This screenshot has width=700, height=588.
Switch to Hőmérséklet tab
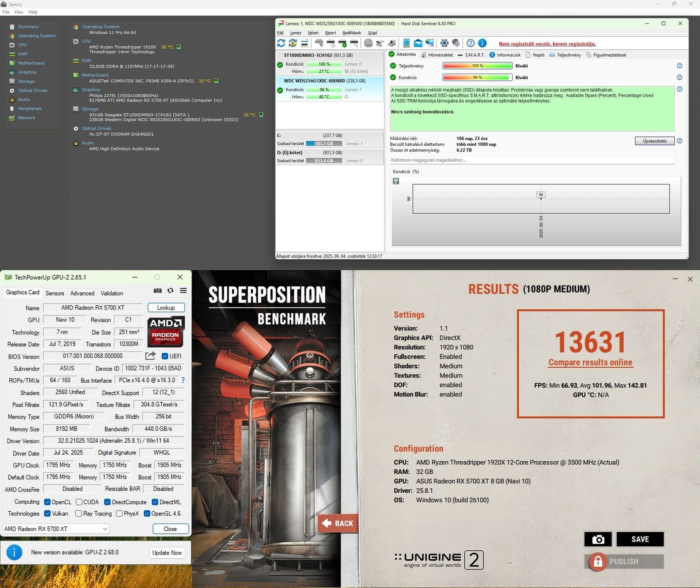pyautogui.click(x=437, y=55)
